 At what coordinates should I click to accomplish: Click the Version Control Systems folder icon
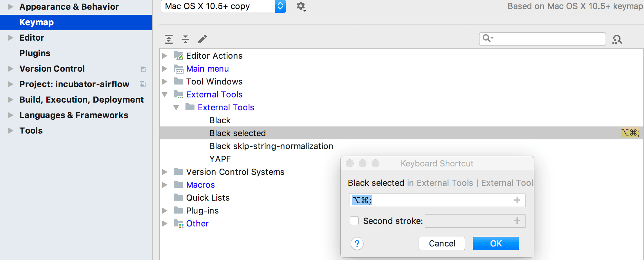(178, 171)
